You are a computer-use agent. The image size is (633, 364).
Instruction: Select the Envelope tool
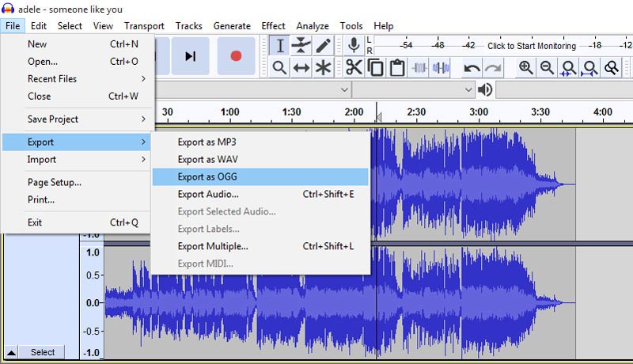pos(301,46)
